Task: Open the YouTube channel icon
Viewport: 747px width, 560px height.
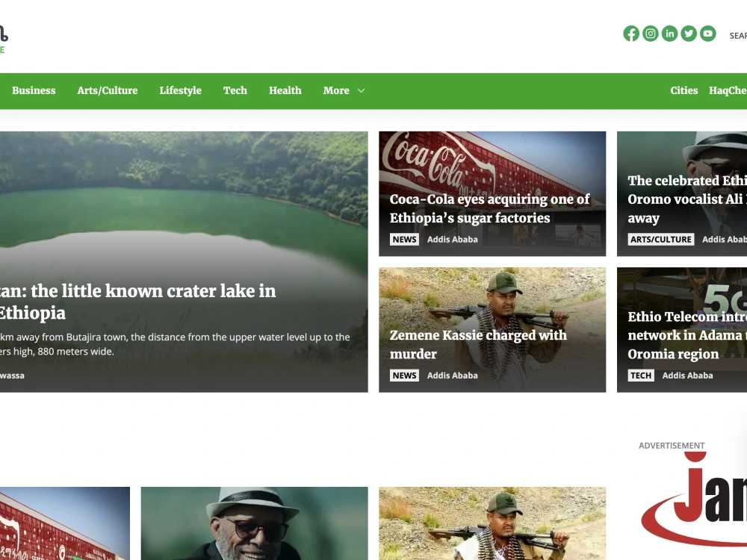Action: [707, 33]
